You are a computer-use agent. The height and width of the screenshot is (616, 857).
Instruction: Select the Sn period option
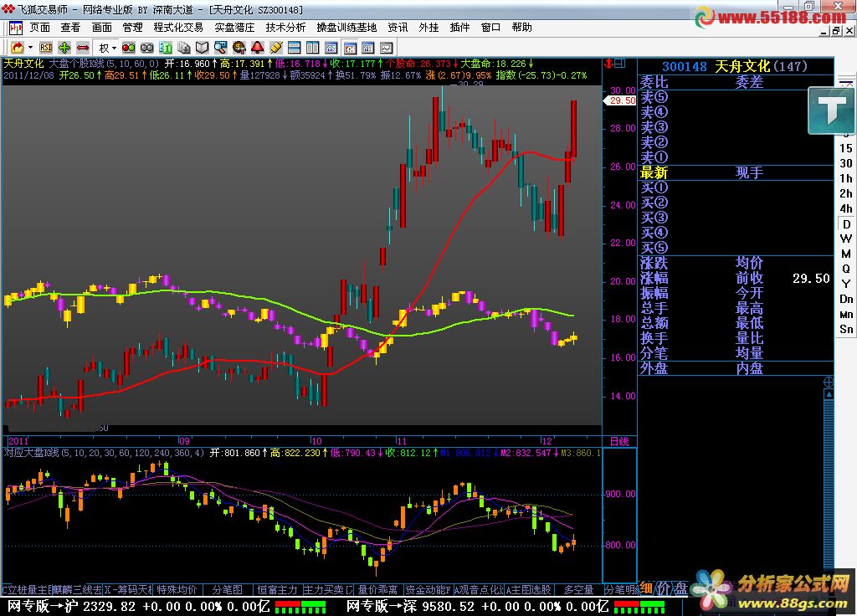click(x=845, y=329)
